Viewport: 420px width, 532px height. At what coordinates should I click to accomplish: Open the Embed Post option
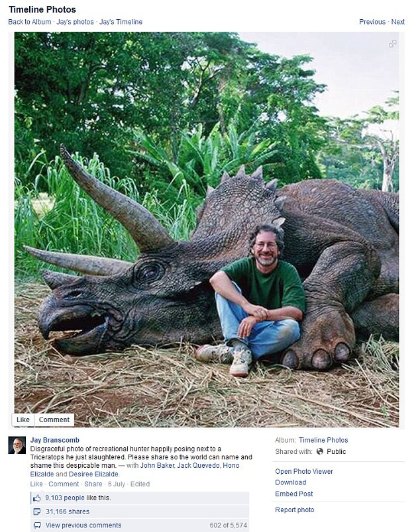[x=293, y=494]
